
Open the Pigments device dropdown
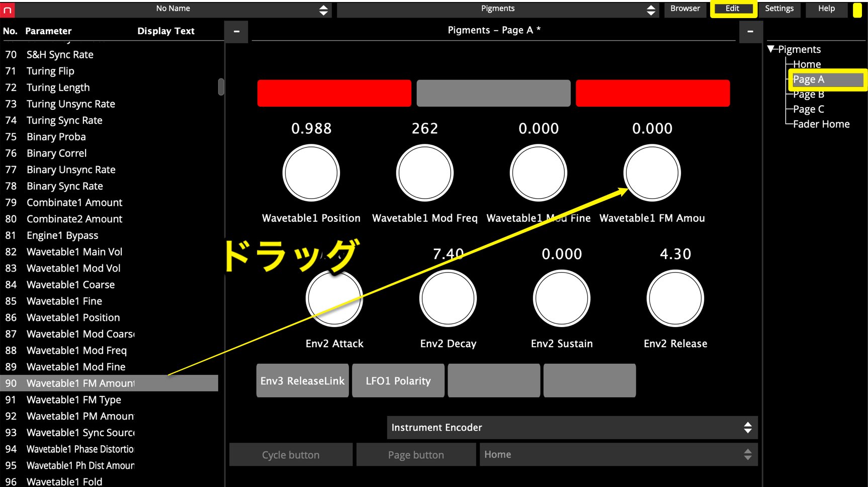pyautogui.click(x=497, y=10)
